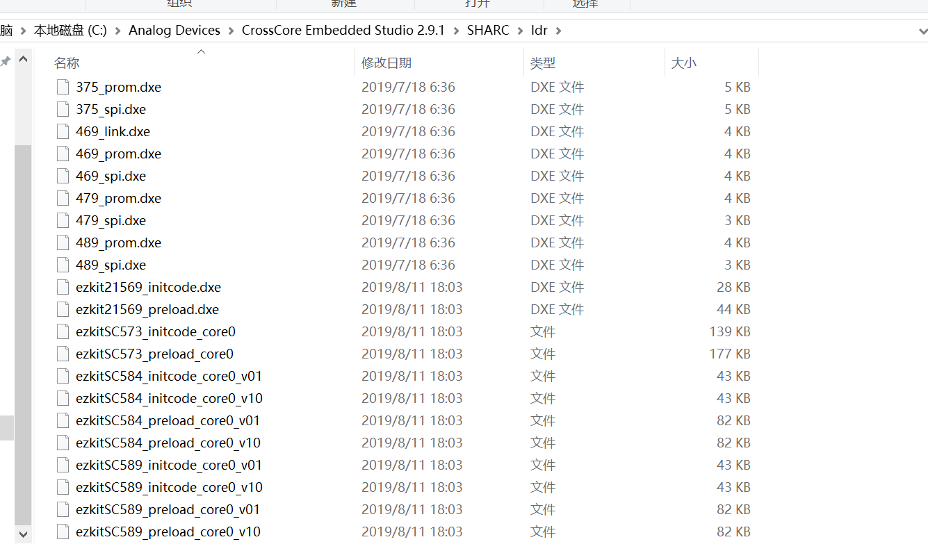Click the icon of ezkitSC584_initcode_core0_v01
Viewport: 928px width, 560px height.
(63, 376)
